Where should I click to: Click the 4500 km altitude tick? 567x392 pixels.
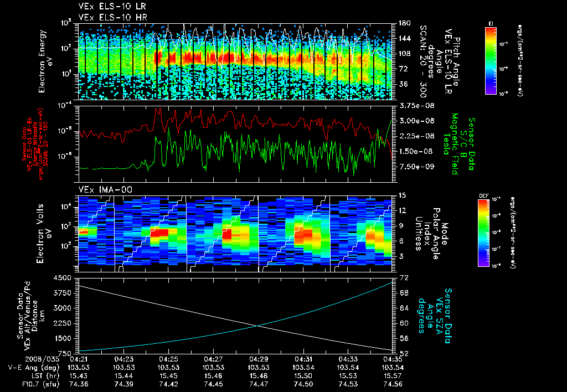pyautogui.click(x=62, y=278)
